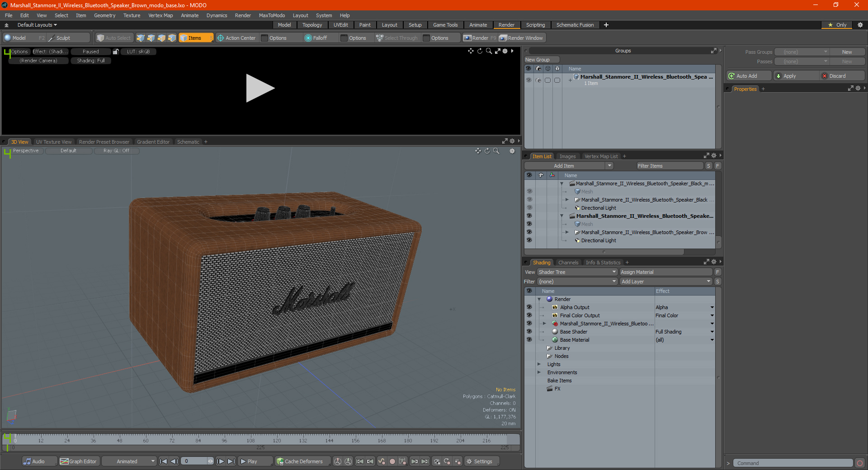The image size is (868, 470).
Task: Click the Play button
Action: click(x=255, y=461)
